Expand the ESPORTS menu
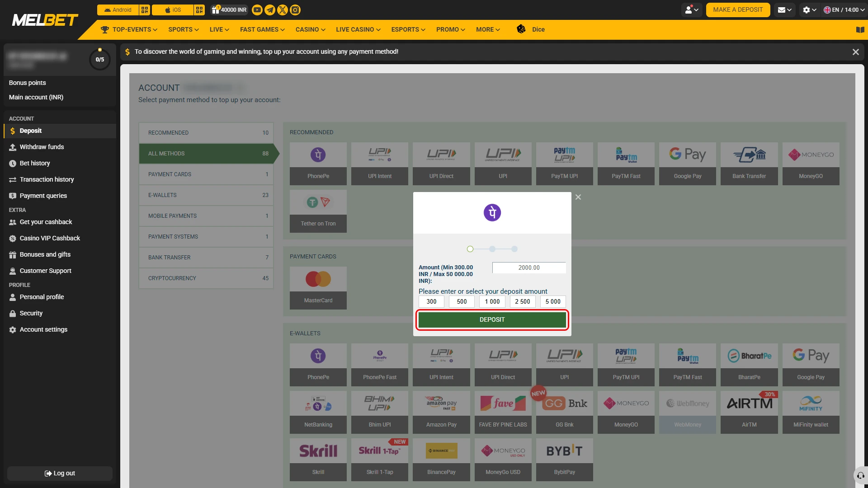This screenshot has width=868, height=488. (408, 29)
